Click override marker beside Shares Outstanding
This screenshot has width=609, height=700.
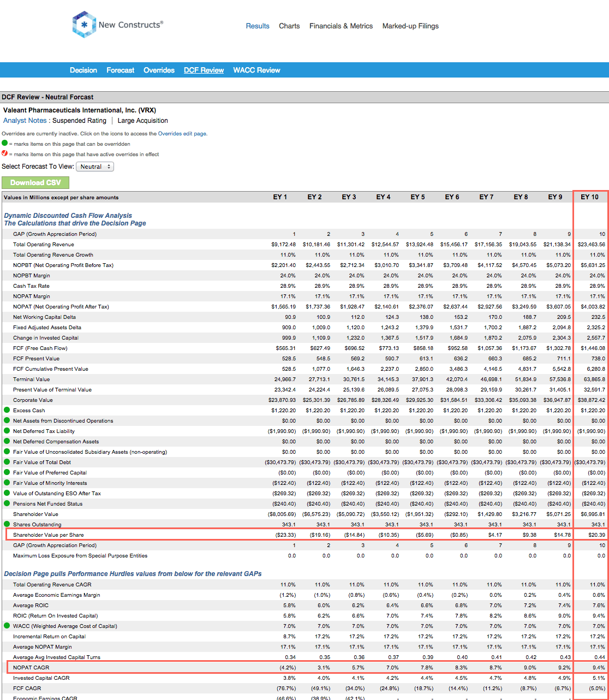7,524
